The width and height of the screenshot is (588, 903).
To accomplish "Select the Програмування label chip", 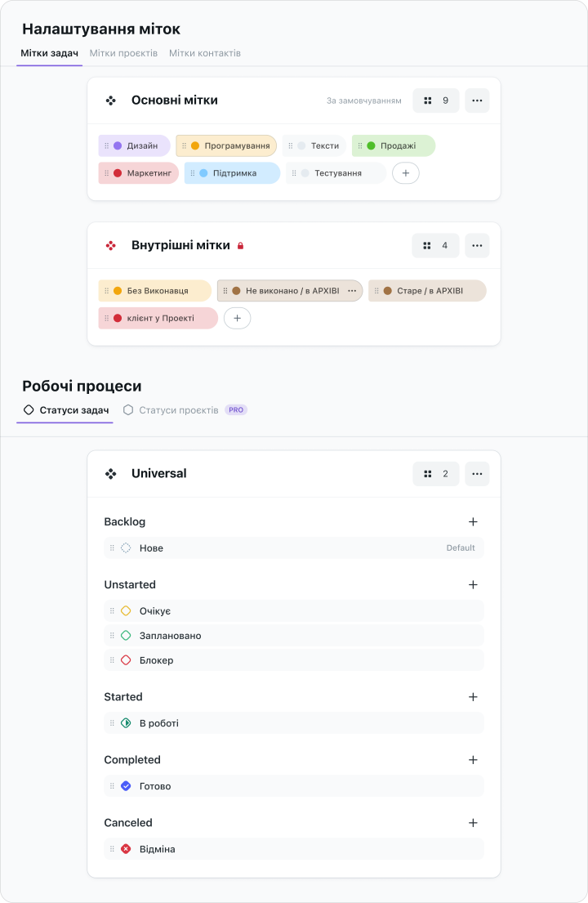I will click(226, 145).
